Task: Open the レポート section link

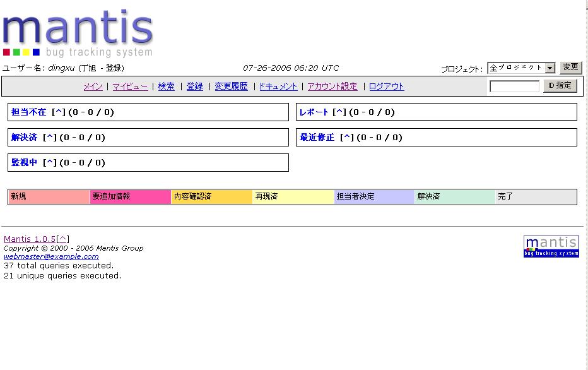Action: click(314, 112)
